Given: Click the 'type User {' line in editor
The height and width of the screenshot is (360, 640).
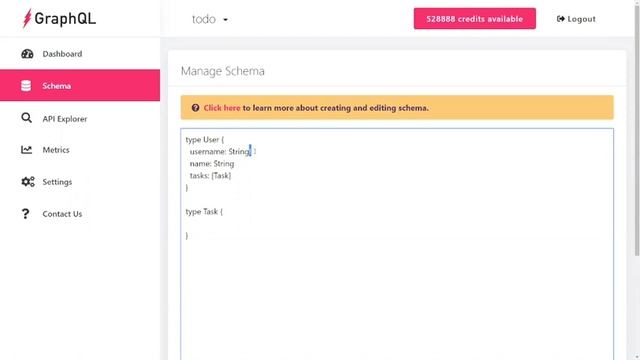Looking at the screenshot, I should [204, 140].
